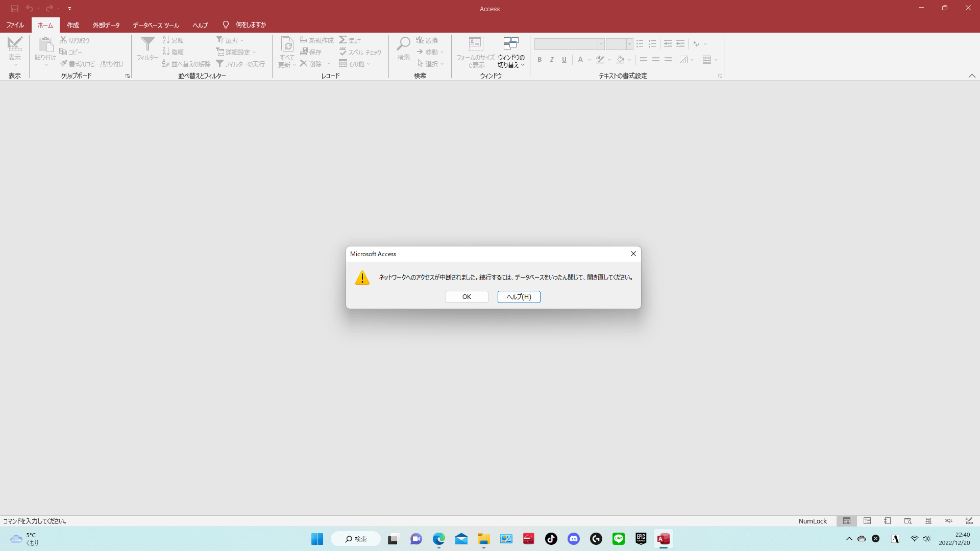The height and width of the screenshot is (551, 980).
Task: Click the 検索 magnifier icon in ribbon
Action: (404, 44)
